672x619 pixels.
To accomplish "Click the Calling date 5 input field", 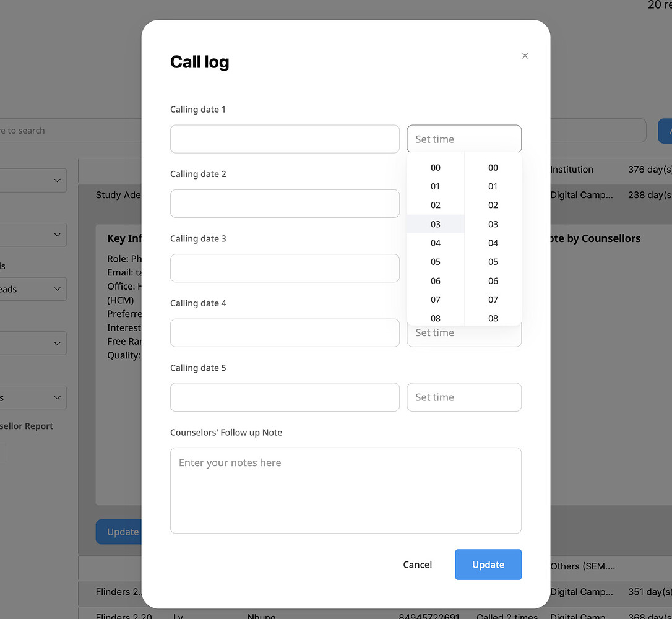I will pyautogui.click(x=285, y=397).
